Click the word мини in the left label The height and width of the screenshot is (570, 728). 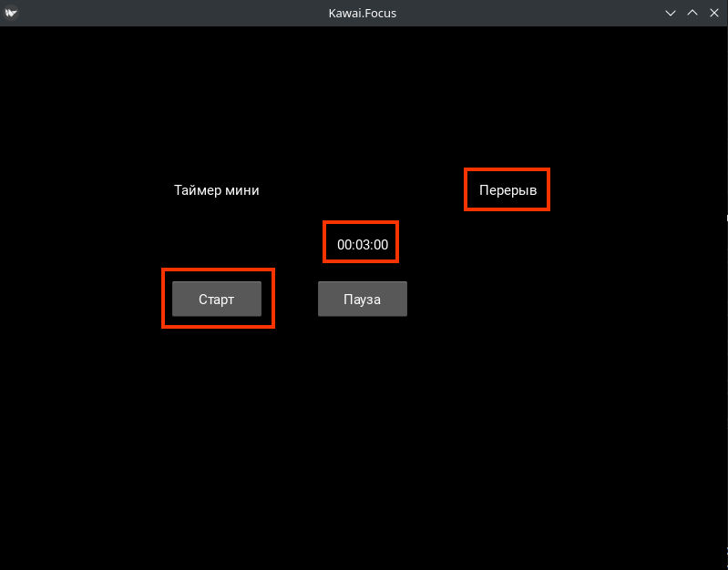click(x=243, y=190)
